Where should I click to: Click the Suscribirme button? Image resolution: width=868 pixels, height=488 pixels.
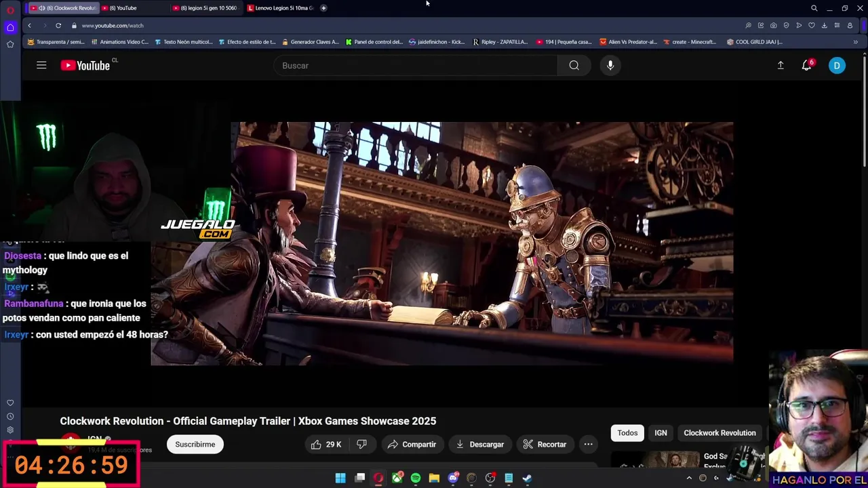195,445
